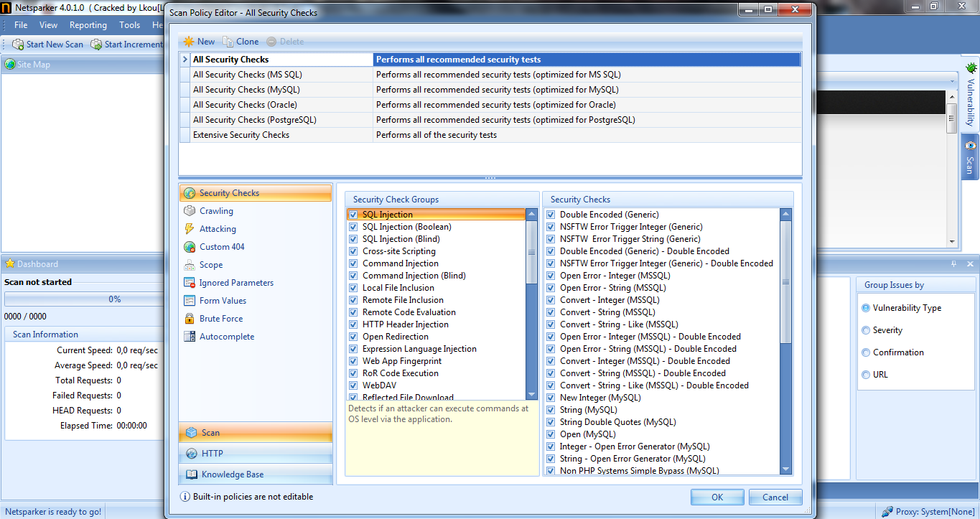The height and width of the screenshot is (519, 980).
Task: Open the Security Checks settings section
Action: pyautogui.click(x=256, y=193)
